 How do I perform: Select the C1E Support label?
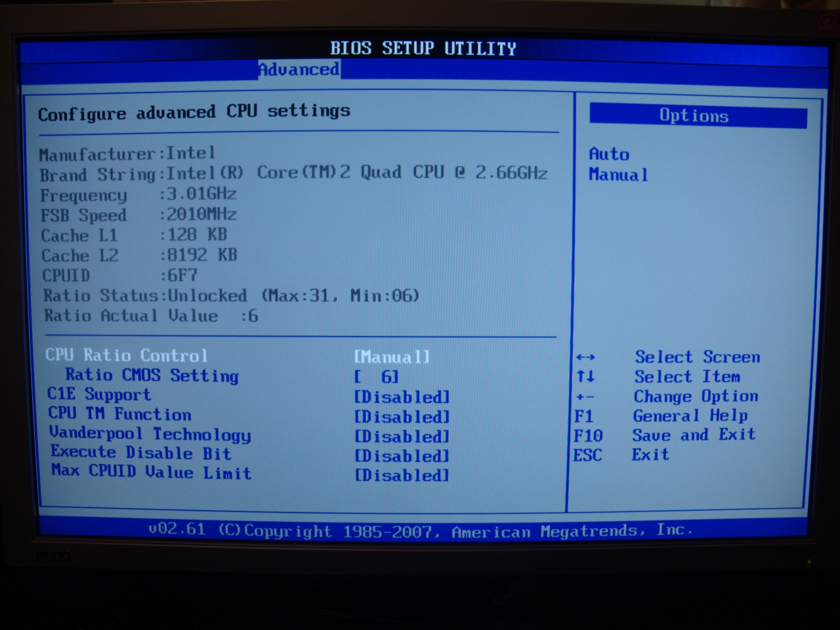click(99, 394)
